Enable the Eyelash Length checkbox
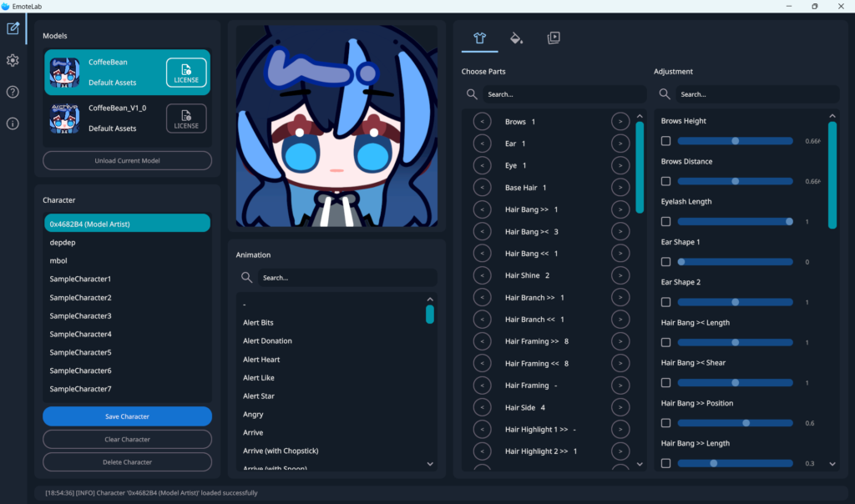This screenshot has height=504, width=855. pos(665,222)
